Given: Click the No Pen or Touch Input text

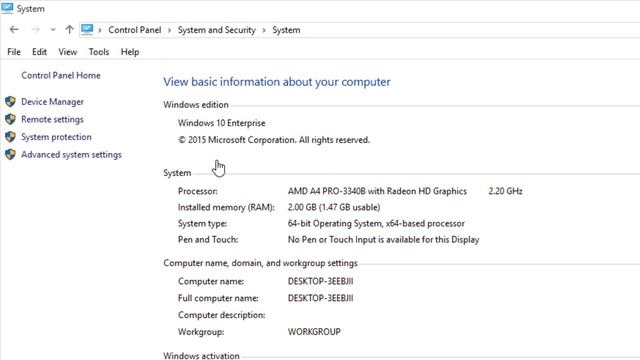Looking at the screenshot, I should click(383, 240).
